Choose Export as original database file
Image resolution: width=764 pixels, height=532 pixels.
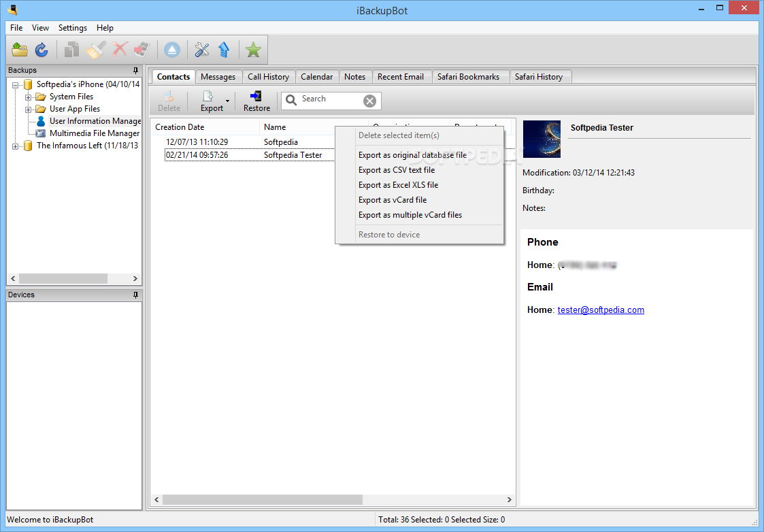point(420,155)
